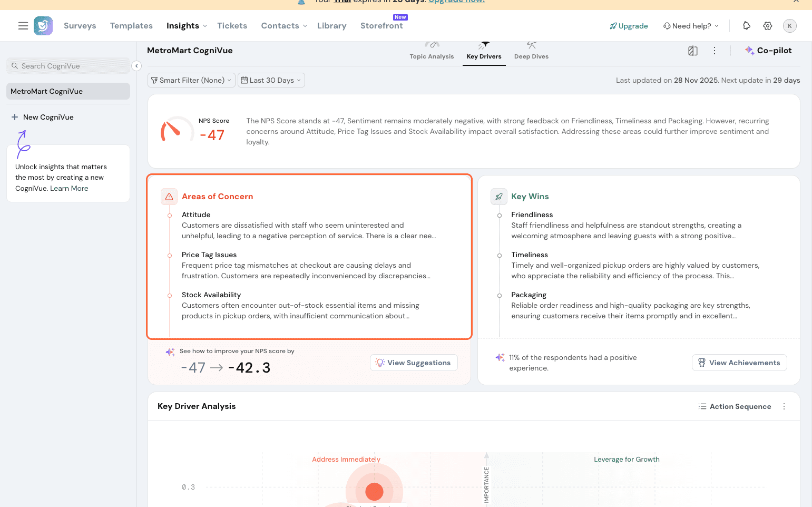This screenshot has width=812, height=507.
Task: Click the Learn More link
Action: click(69, 189)
